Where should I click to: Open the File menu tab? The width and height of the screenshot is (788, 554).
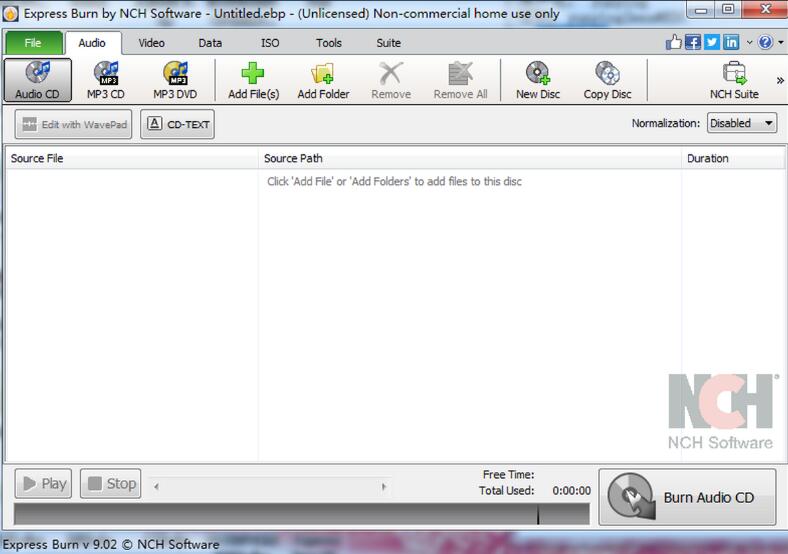pos(33,43)
